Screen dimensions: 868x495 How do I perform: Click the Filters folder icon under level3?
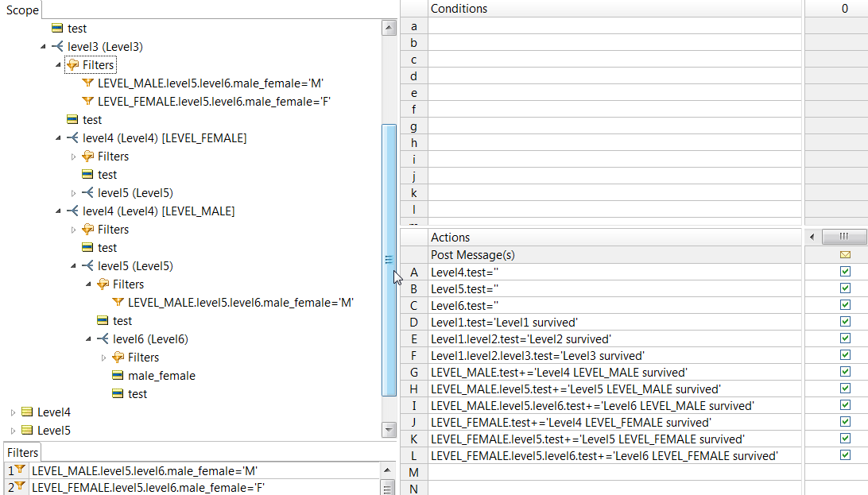point(72,65)
